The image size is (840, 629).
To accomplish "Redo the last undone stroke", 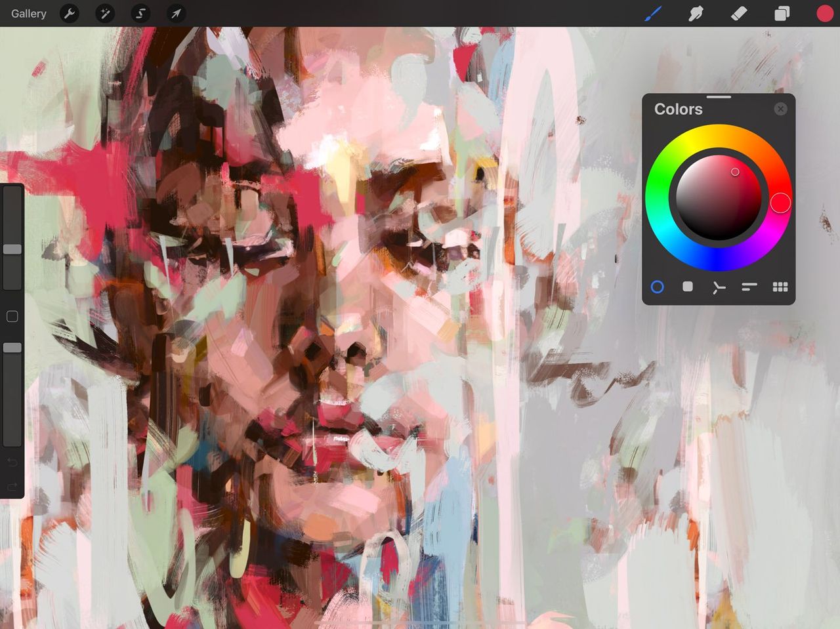I will click(x=12, y=487).
